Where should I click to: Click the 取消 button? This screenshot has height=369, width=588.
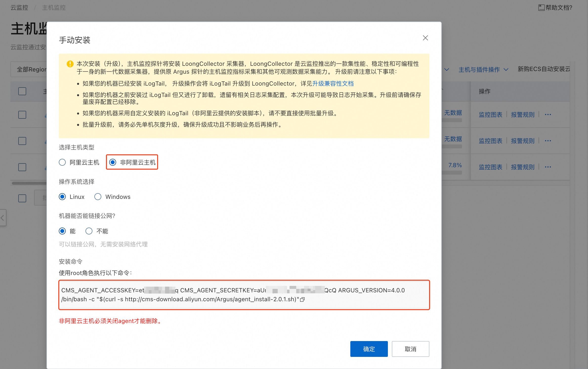tap(410, 349)
